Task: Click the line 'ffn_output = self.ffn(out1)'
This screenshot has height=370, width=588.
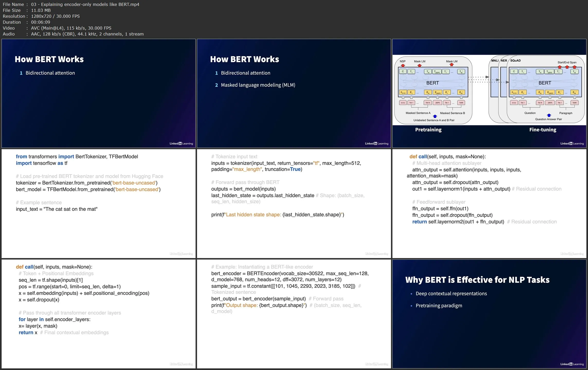Action: coord(440,209)
